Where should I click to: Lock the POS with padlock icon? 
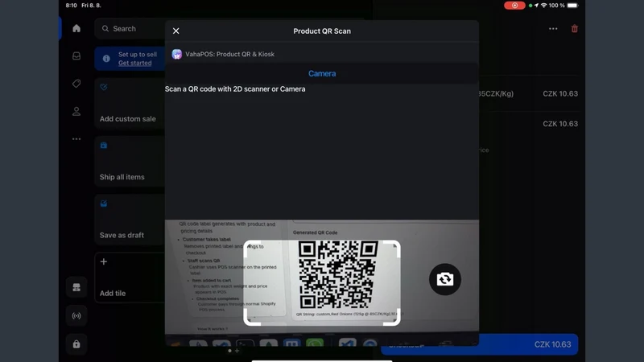click(x=76, y=344)
